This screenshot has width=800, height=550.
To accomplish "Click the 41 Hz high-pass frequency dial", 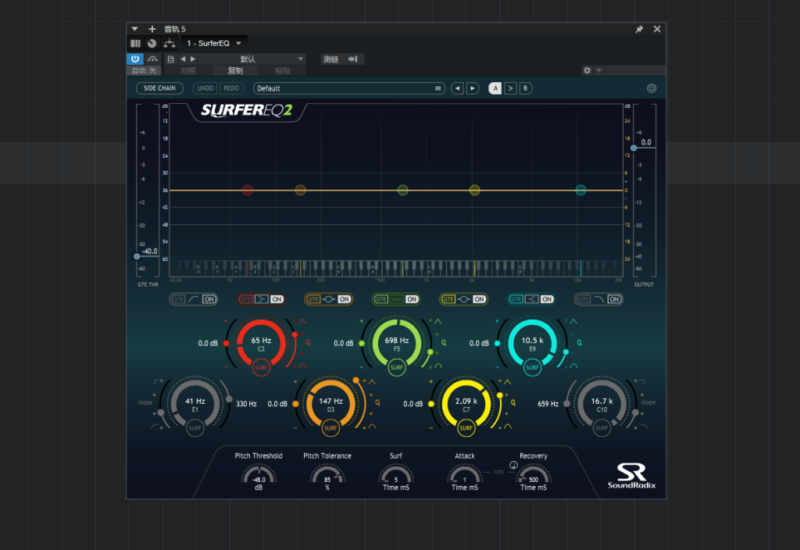I will 195,403.
